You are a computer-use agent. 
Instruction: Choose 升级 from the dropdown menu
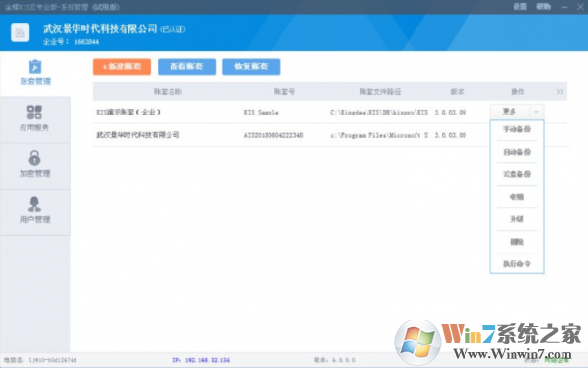(516, 219)
